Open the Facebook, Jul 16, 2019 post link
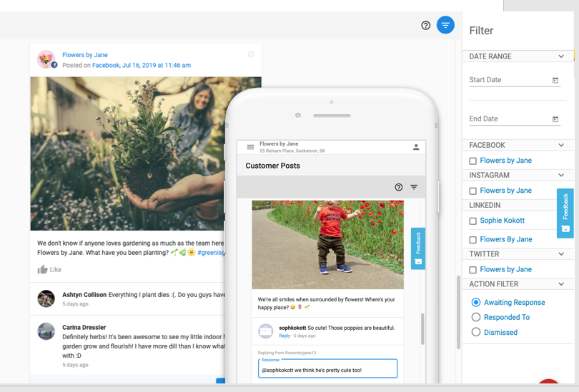This screenshot has height=392, width=579. point(142,65)
